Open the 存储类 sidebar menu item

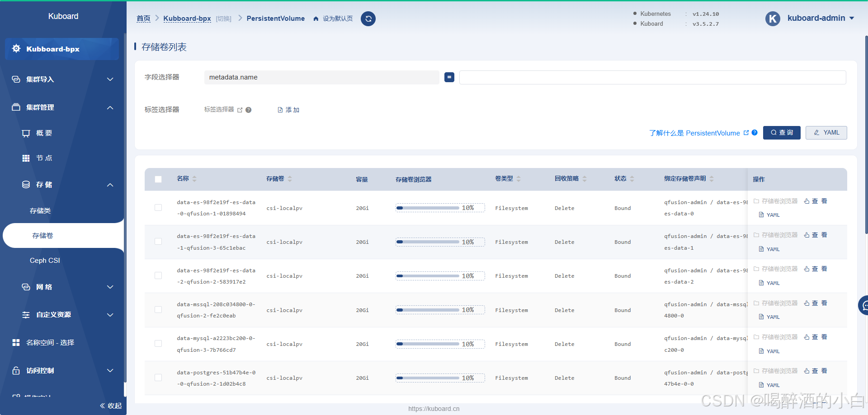point(40,211)
